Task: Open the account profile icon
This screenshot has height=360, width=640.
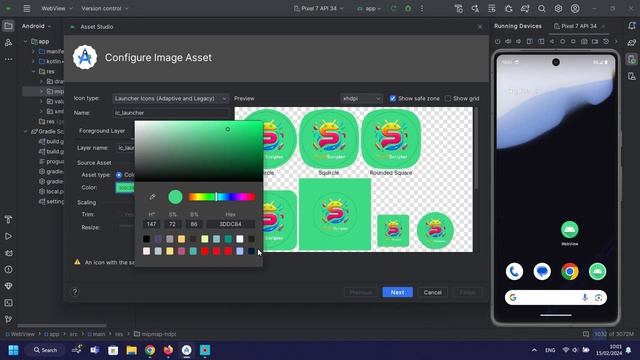Action: tap(575, 9)
